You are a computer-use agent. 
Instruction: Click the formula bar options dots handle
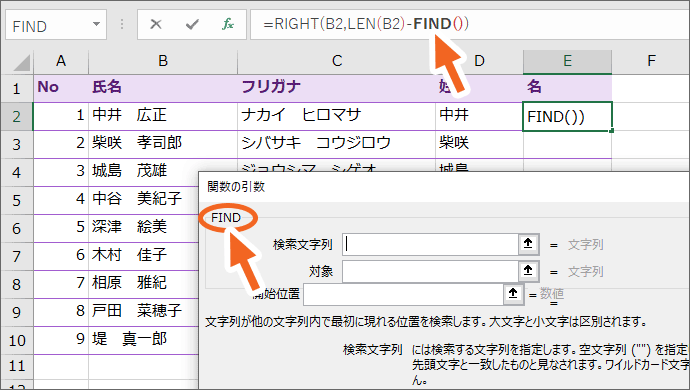click(x=122, y=24)
